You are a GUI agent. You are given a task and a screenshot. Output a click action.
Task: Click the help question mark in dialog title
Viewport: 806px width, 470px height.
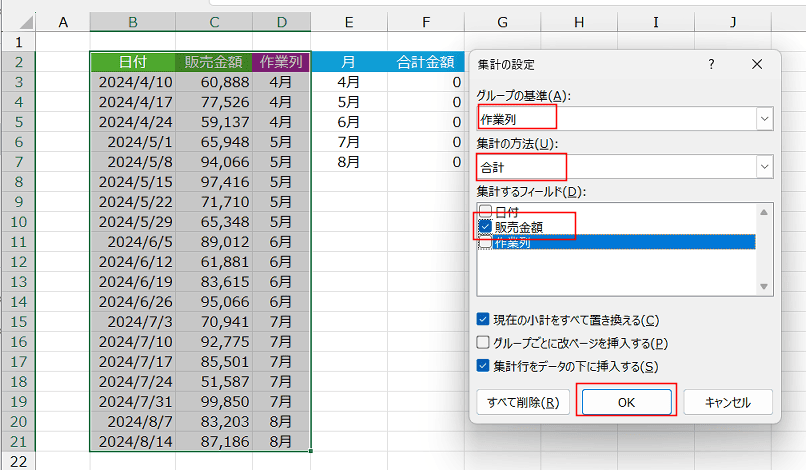[711, 64]
